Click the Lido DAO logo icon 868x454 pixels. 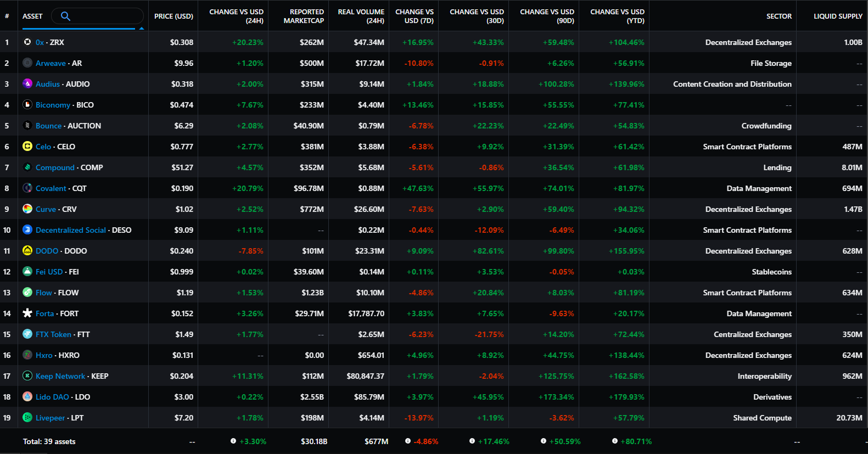pyautogui.click(x=27, y=396)
